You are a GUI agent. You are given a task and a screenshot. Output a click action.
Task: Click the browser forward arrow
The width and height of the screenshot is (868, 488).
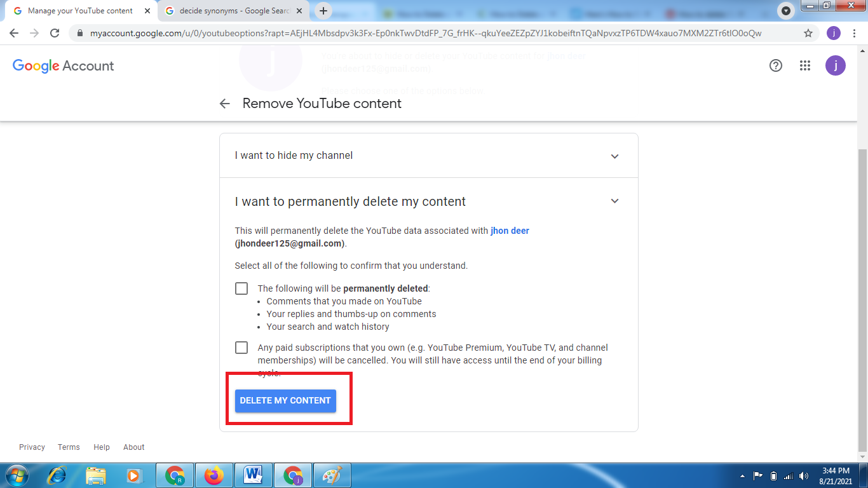[x=34, y=33]
